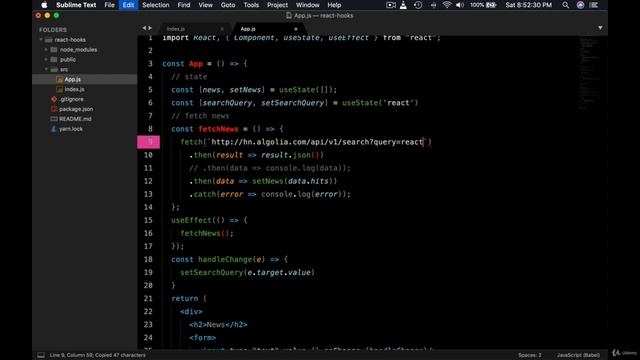The height and width of the screenshot is (360, 640).
Task: Click useState('react') on line 6
Action: tap(380, 103)
